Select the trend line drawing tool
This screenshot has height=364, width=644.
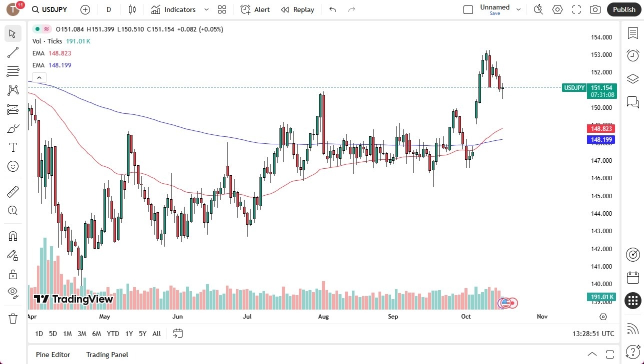coord(12,52)
